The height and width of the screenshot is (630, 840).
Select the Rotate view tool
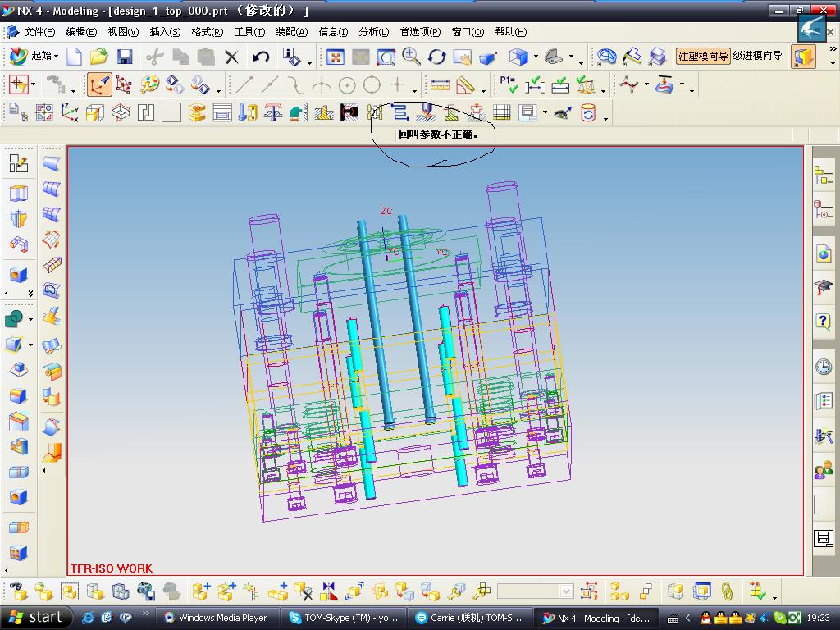436,57
